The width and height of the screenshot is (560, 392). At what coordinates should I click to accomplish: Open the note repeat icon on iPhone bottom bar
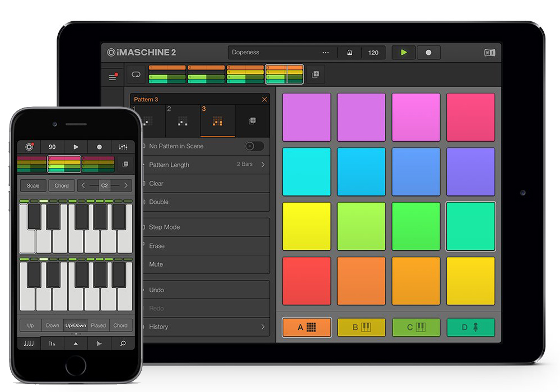point(29,343)
